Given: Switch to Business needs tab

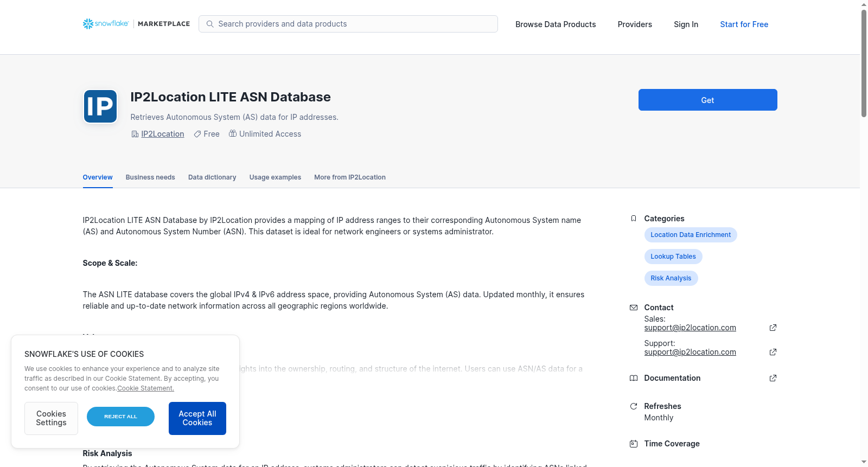Looking at the screenshot, I should [x=150, y=177].
